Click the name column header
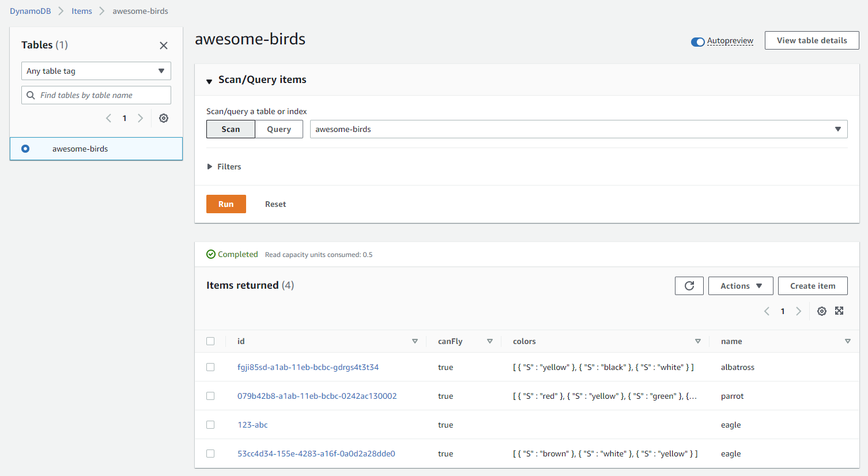868x476 pixels. (x=731, y=341)
